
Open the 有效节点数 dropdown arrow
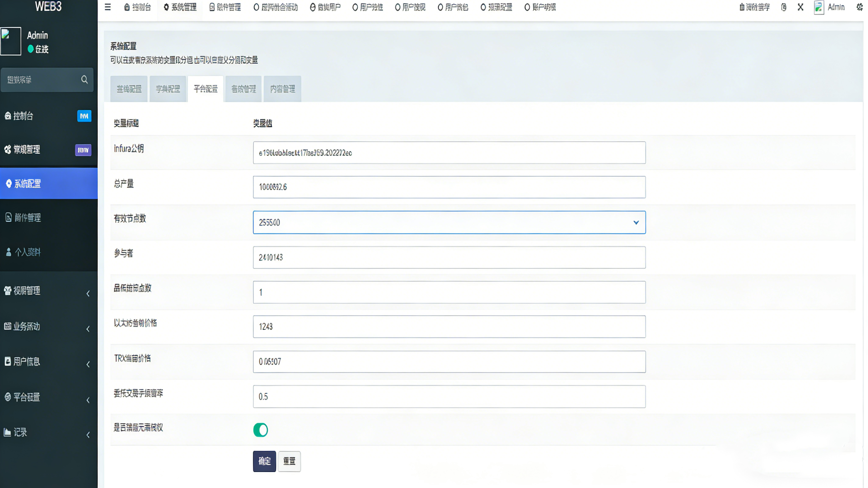pyautogui.click(x=636, y=223)
